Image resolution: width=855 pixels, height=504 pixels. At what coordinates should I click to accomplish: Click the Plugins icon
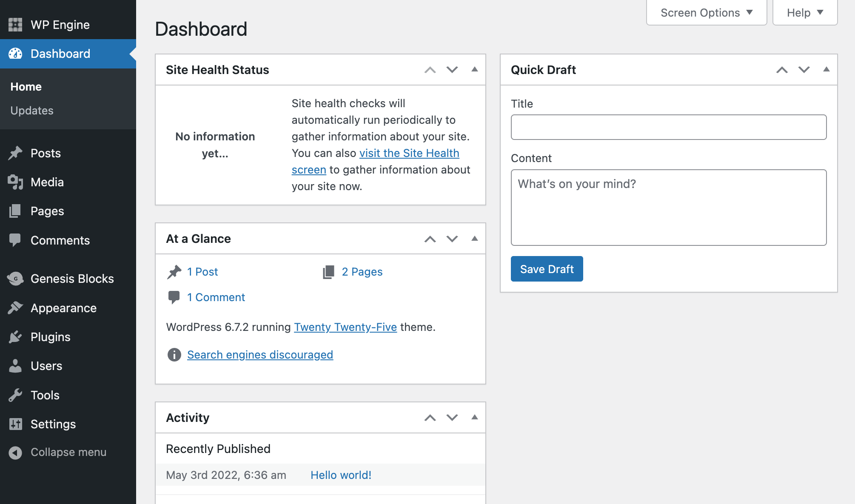(16, 336)
